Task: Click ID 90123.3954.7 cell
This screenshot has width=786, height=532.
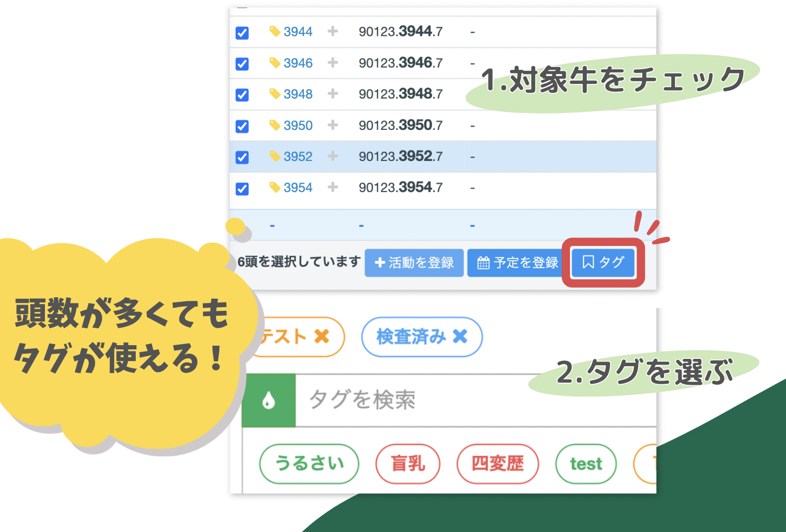Action: click(400, 187)
